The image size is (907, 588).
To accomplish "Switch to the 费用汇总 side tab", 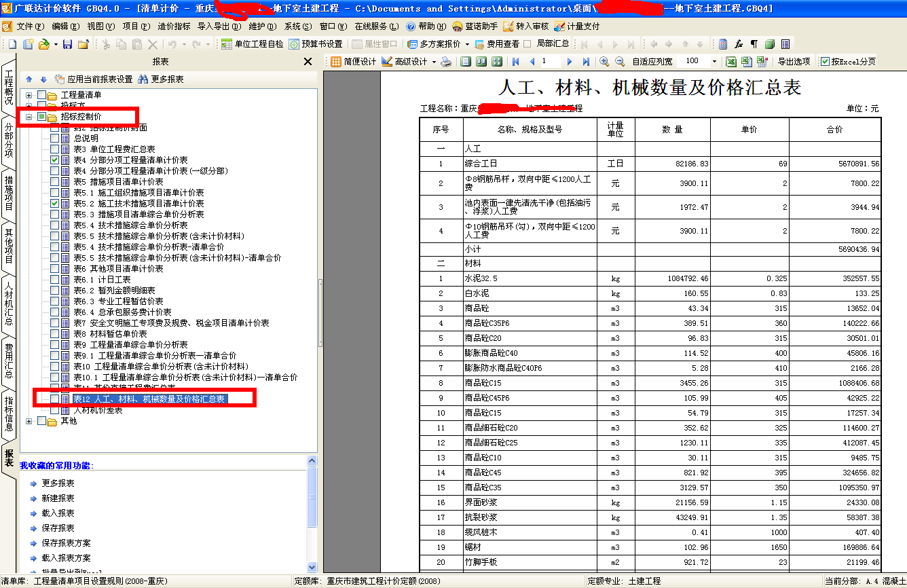I will [x=9, y=361].
